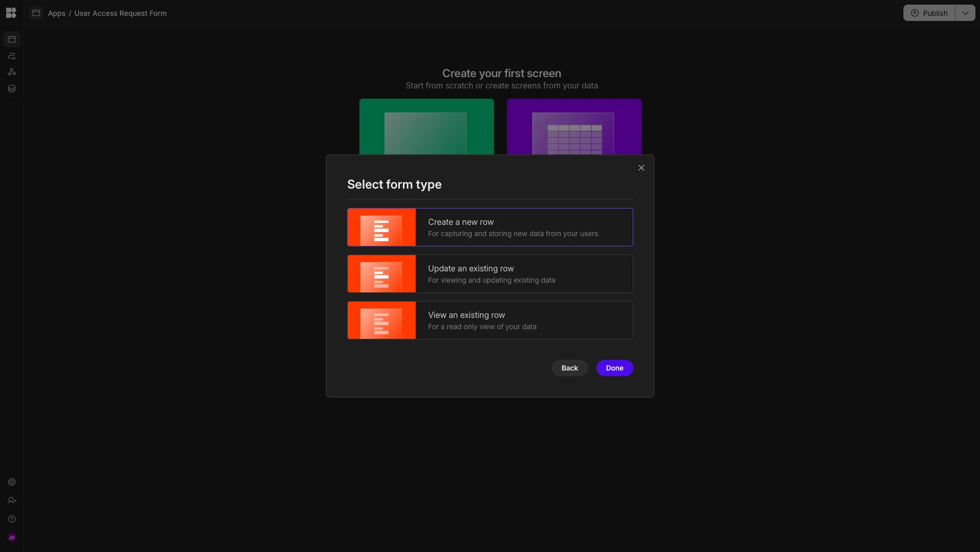Select the Design screens panel icon
This screenshot has height=552, width=980.
11,39
